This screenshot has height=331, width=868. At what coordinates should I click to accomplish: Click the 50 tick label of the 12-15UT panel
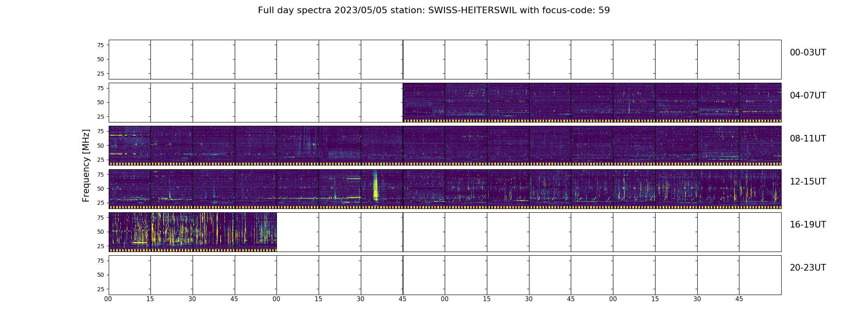point(100,189)
